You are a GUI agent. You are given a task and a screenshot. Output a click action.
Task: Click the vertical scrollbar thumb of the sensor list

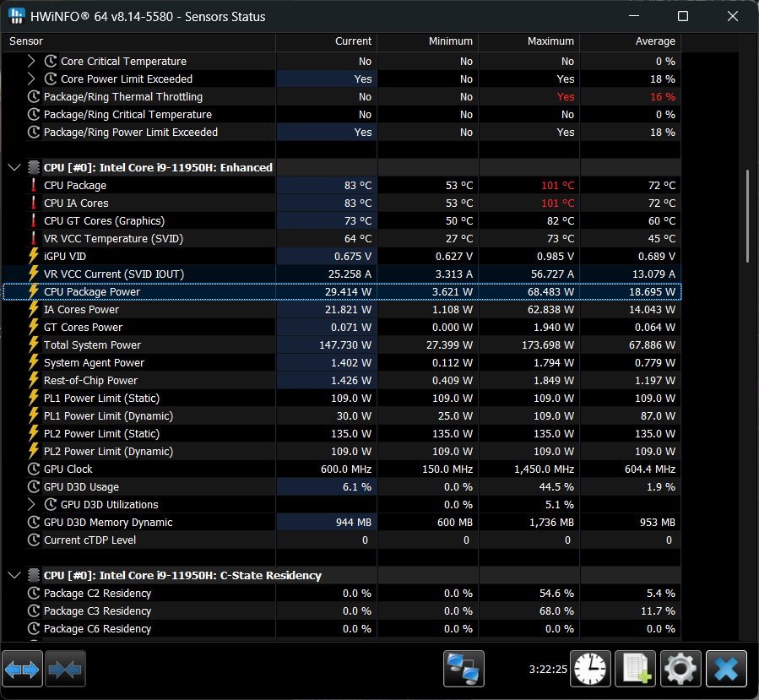(748, 216)
